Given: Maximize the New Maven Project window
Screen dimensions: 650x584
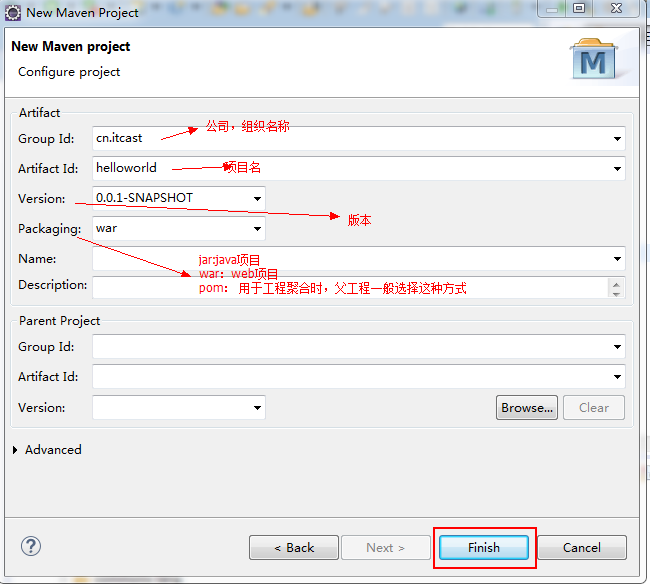Looking at the screenshot, I should (x=579, y=8).
